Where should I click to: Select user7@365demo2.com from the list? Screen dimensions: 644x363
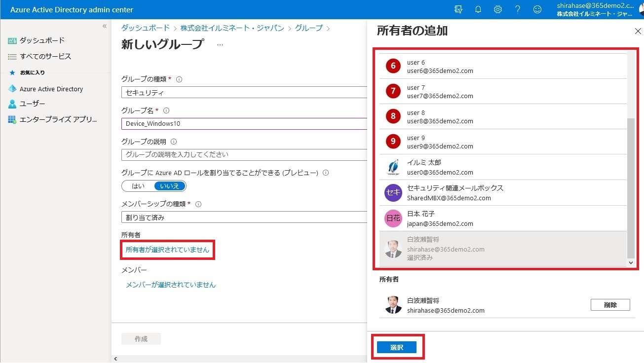pos(503,92)
